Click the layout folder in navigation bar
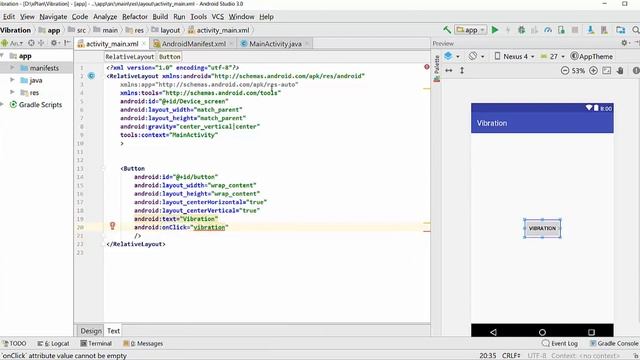This screenshot has width=640, height=360. pyautogui.click(x=166, y=30)
